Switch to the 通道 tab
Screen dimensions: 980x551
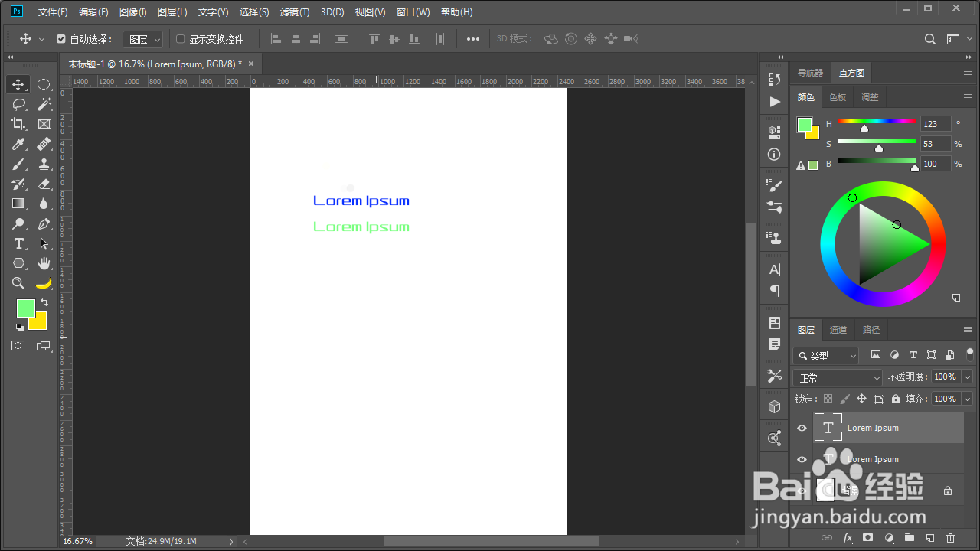tap(838, 330)
